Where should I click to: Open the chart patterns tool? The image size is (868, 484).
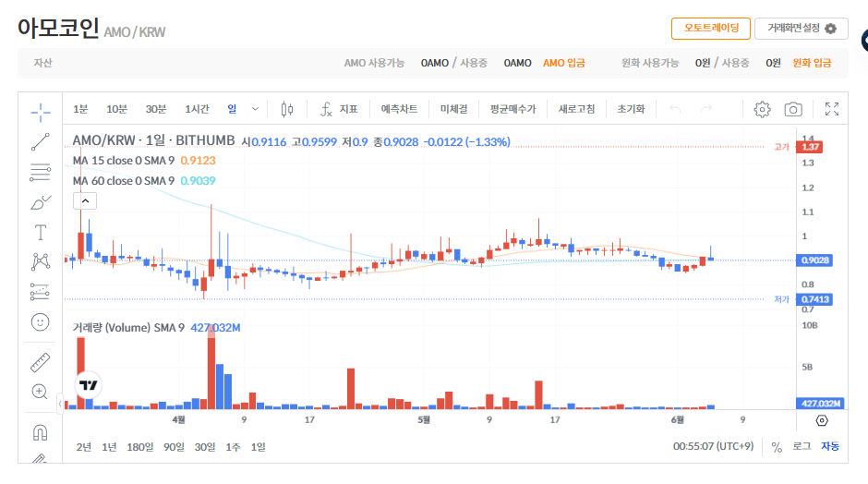pos(41,262)
